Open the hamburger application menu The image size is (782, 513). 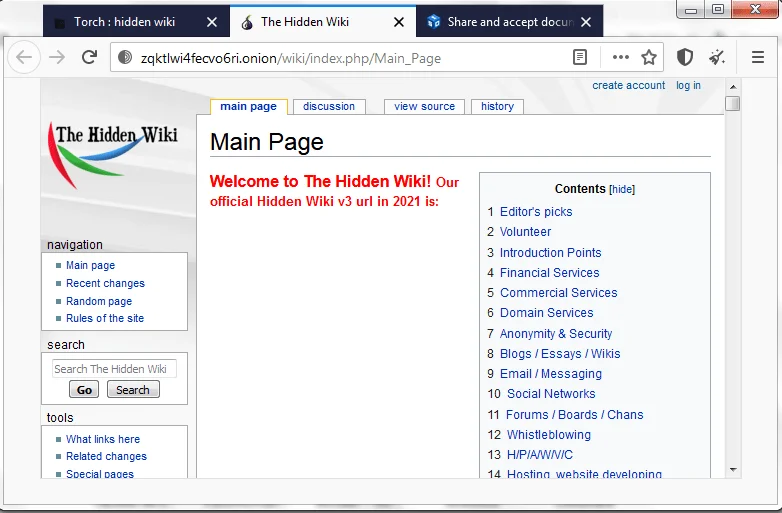tap(758, 58)
